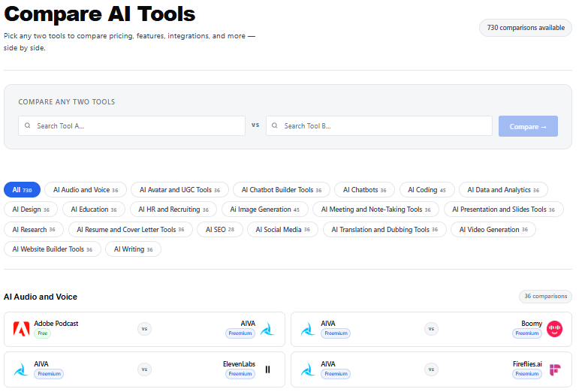
Task: Pick the AI Chatbots category chip
Action: 364,190
